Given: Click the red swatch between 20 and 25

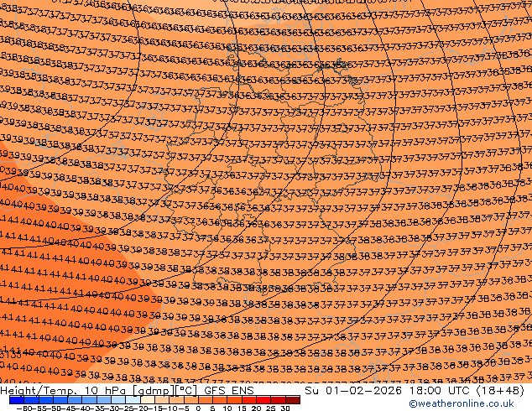Looking at the screenshot, I should coord(263,400).
